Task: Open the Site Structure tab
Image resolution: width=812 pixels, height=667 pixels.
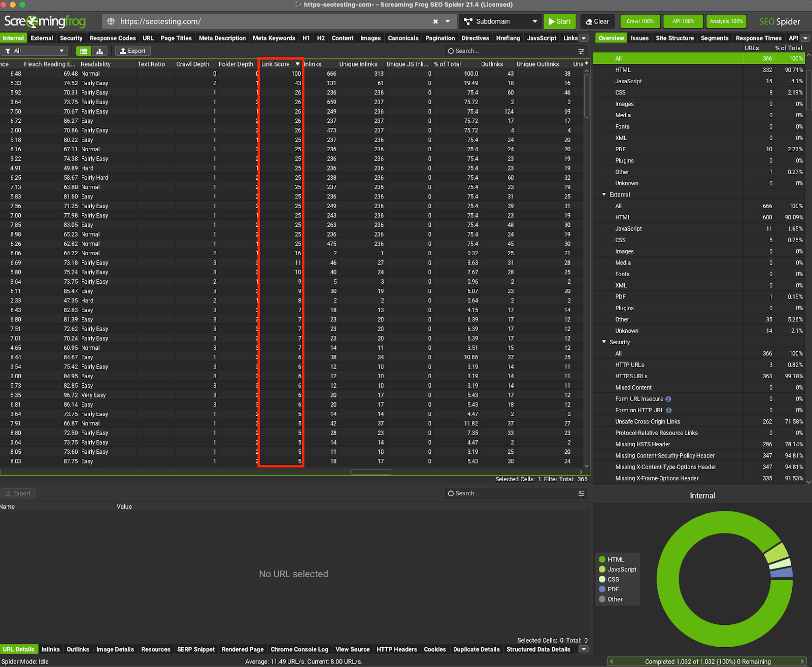Action: (674, 39)
